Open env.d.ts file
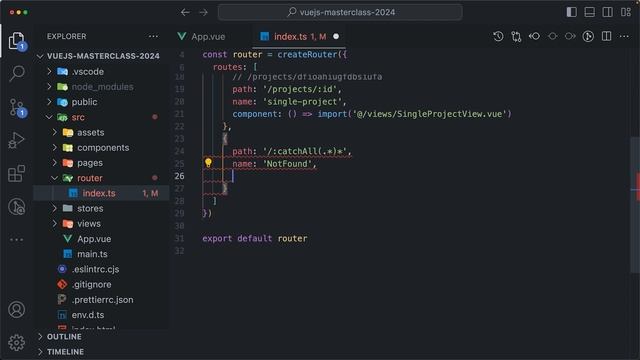Viewport: 640px width, 360px height. [101, 315]
